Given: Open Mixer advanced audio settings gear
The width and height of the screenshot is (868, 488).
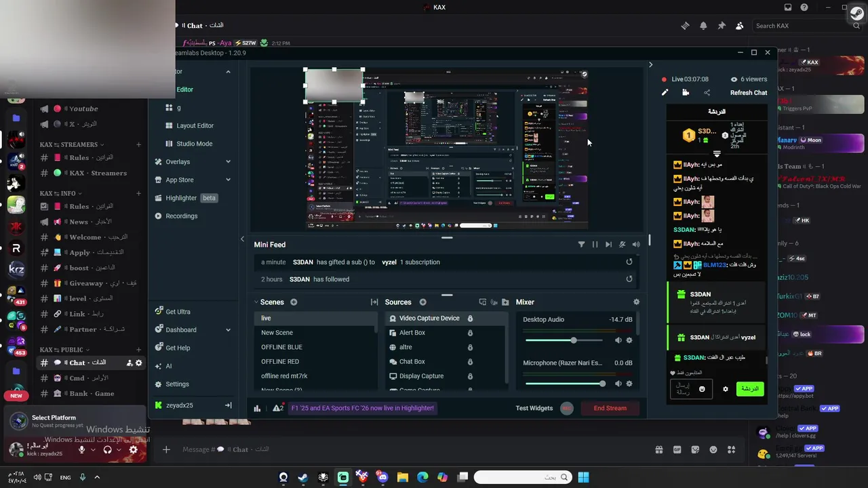Looking at the screenshot, I should pos(636,302).
